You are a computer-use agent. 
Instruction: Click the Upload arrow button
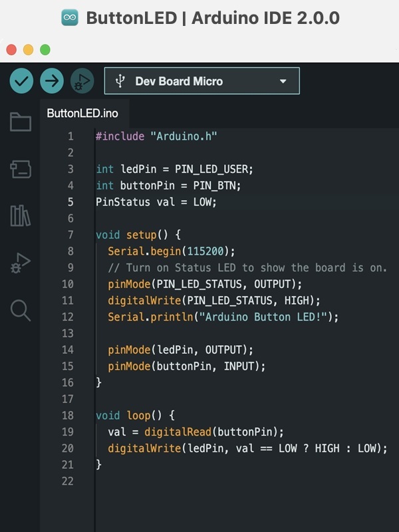tap(52, 81)
